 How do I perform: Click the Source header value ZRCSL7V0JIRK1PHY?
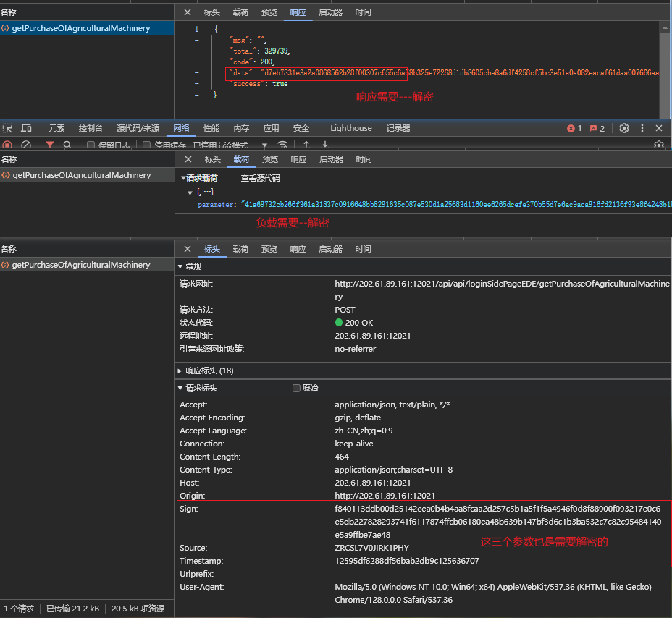371,548
